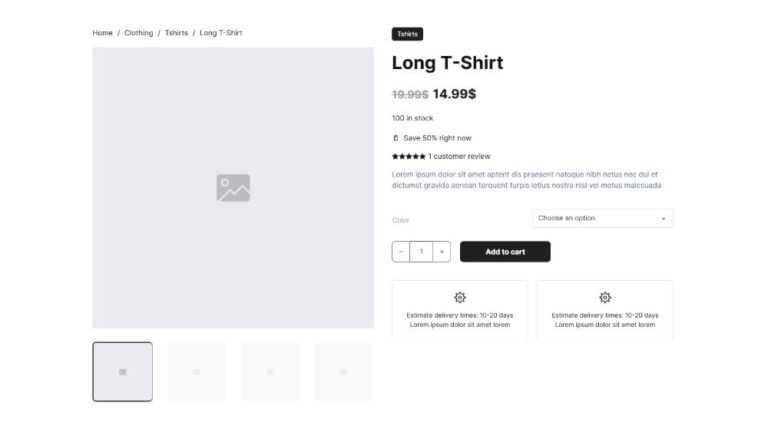This screenshot has height=432, width=768.
Task: Click the gear icon in right delivery card
Action: click(605, 297)
